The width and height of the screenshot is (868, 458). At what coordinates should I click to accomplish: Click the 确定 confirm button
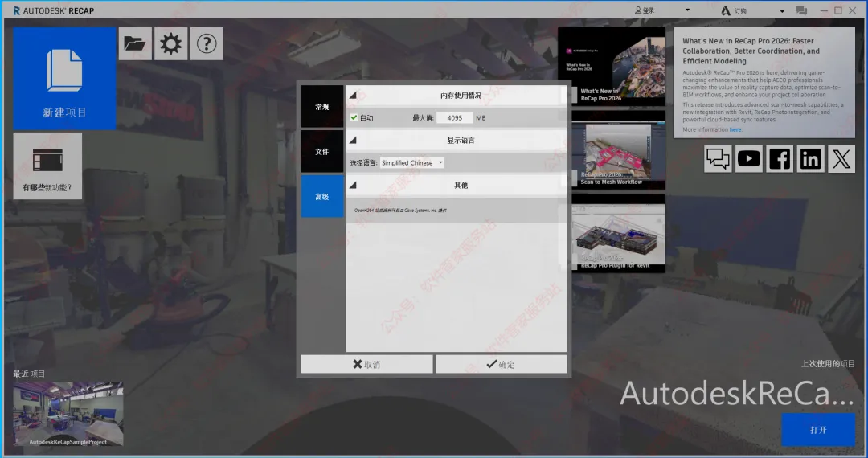pos(501,365)
